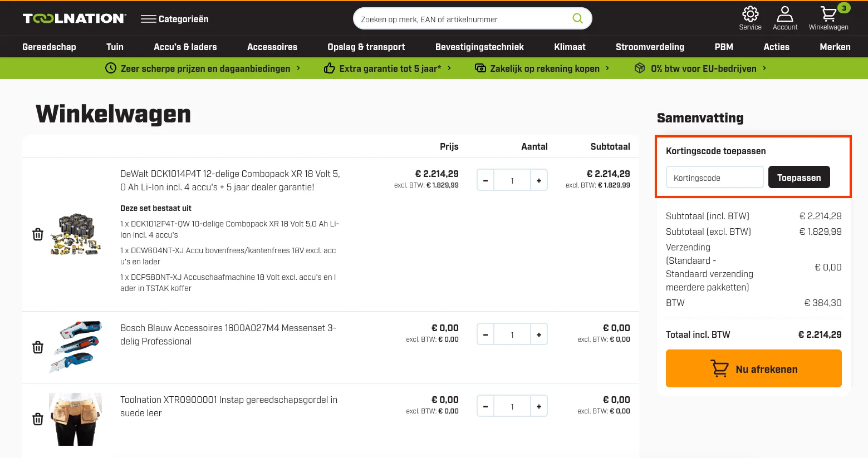Click the Toolnation logo
The width and height of the screenshot is (868, 458).
(x=75, y=19)
